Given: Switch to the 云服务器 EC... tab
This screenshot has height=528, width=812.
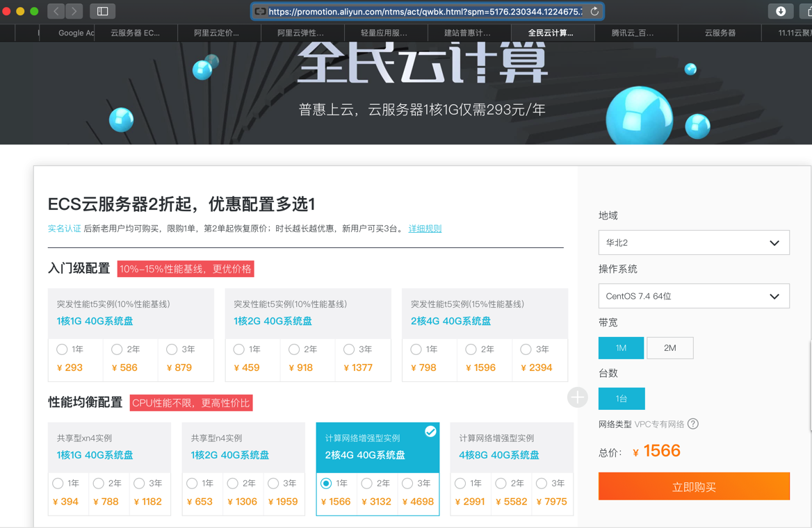Looking at the screenshot, I should pyautogui.click(x=135, y=33).
